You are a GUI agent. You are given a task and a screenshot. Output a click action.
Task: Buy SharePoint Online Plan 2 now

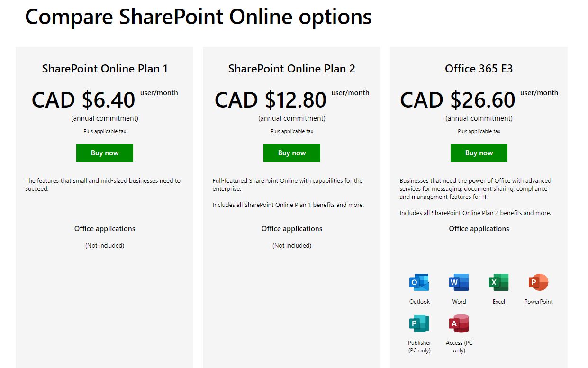pyautogui.click(x=292, y=153)
